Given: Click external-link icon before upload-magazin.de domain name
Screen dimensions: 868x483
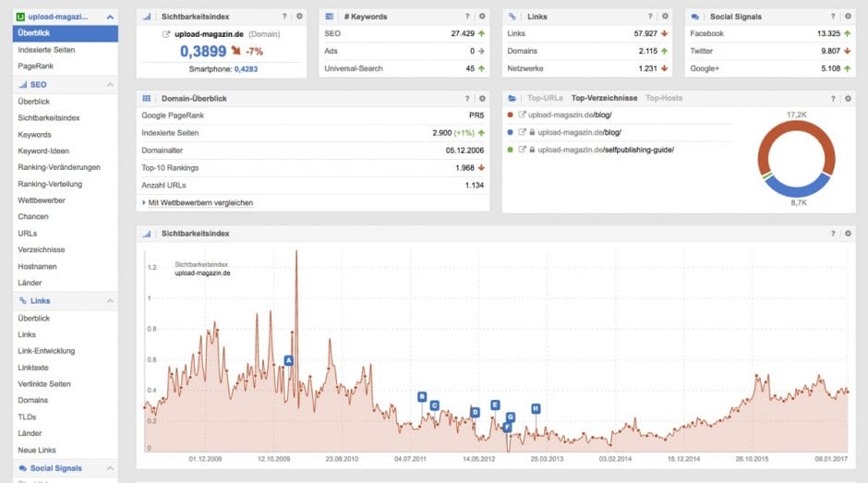Looking at the screenshot, I should [x=166, y=35].
